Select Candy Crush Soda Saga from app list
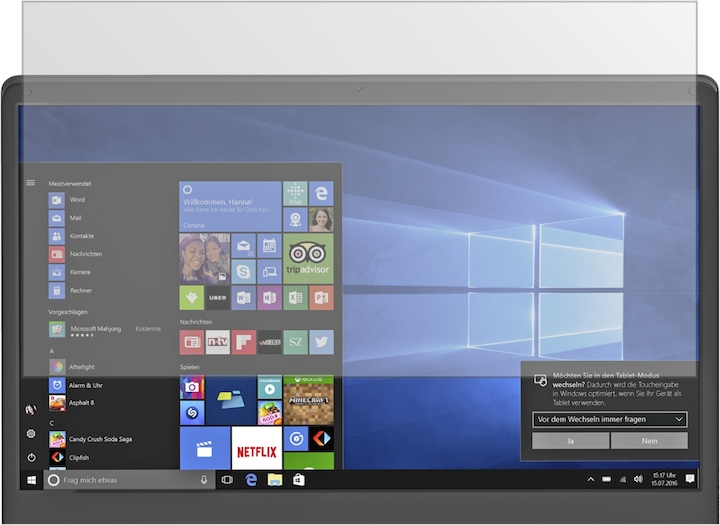Screen dimensions: 720x525 click(100, 440)
